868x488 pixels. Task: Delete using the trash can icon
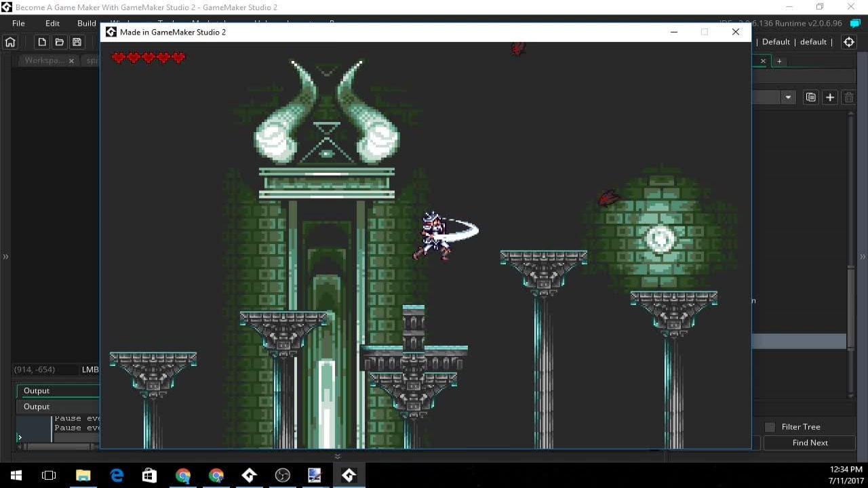(x=848, y=98)
